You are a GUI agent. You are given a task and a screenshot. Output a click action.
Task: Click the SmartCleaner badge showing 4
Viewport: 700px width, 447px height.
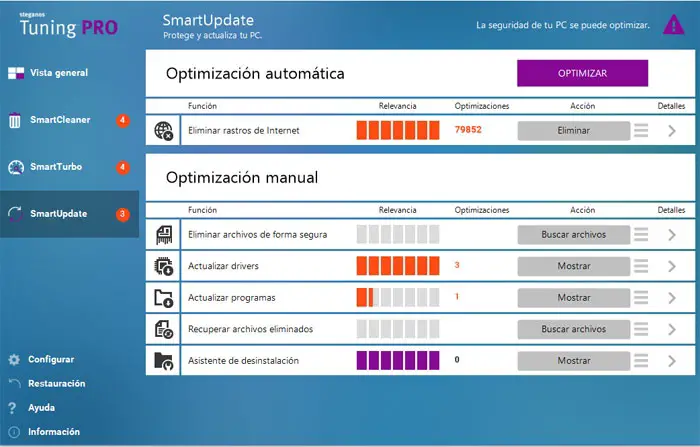point(123,120)
